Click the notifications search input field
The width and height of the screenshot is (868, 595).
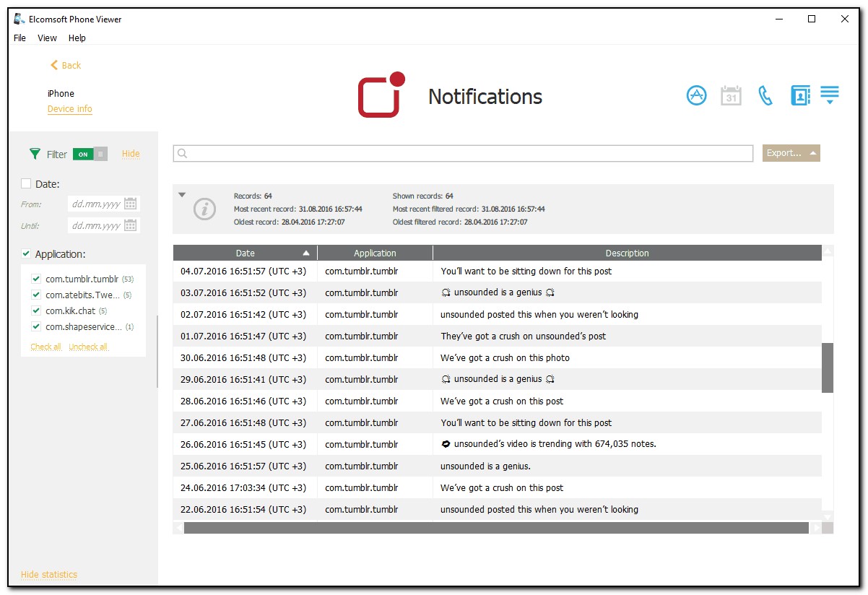point(462,153)
